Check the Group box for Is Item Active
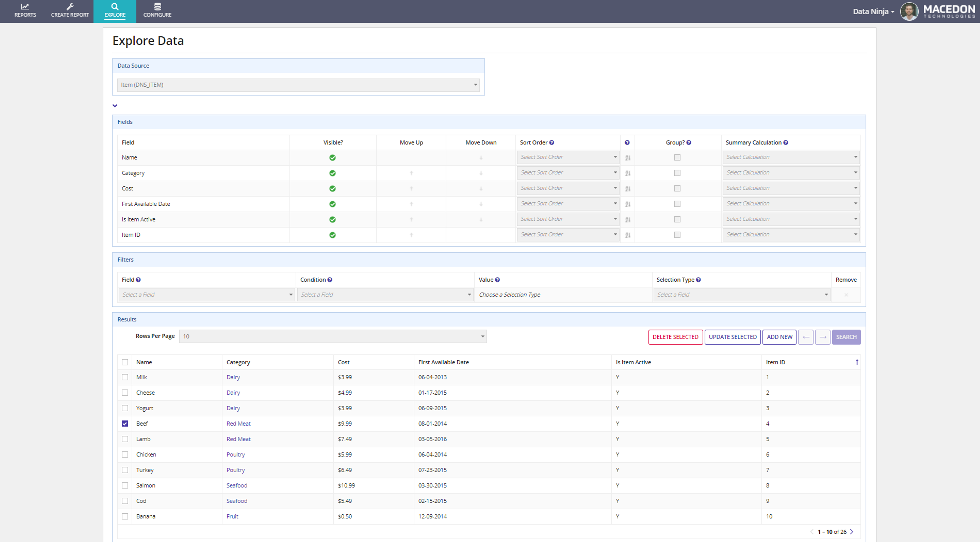Viewport: 980px width, 542px height. [x=677, y=219]
